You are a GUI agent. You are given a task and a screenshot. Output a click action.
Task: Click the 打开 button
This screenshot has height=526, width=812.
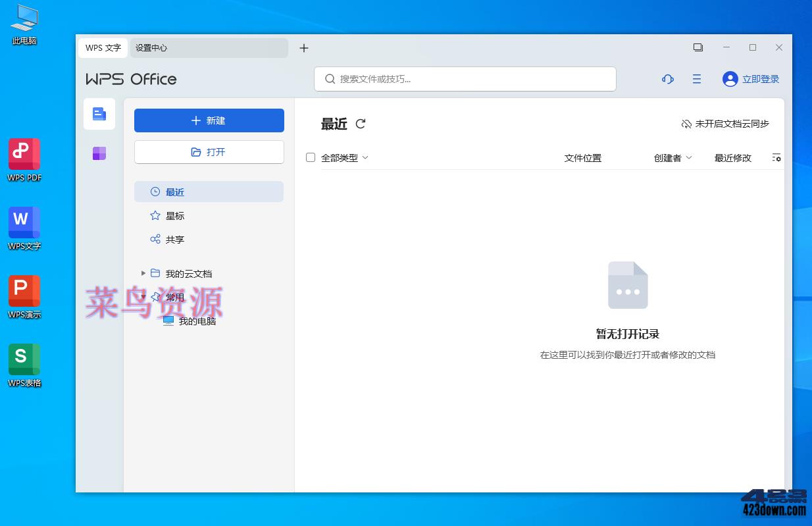(x=209, y=151)
